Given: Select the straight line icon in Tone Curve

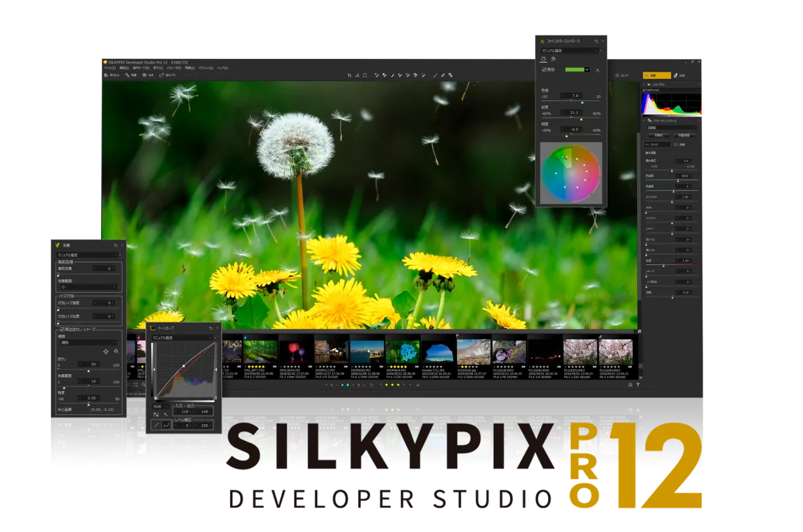Looking at the screenshot, I should pos(156,424).
